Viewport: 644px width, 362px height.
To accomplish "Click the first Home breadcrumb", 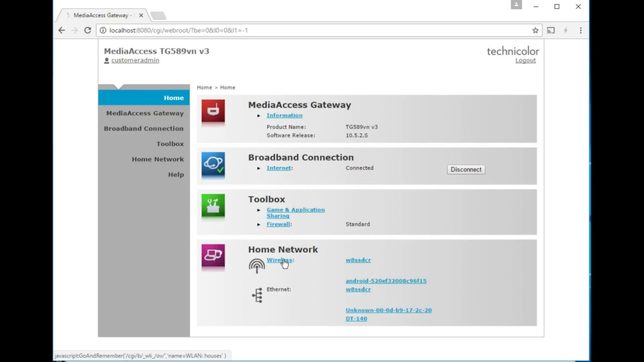I will pos(204,87).
